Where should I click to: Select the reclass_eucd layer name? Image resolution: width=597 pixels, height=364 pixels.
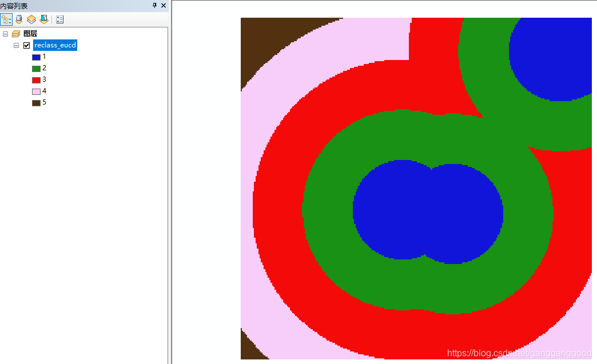[55, 45]
